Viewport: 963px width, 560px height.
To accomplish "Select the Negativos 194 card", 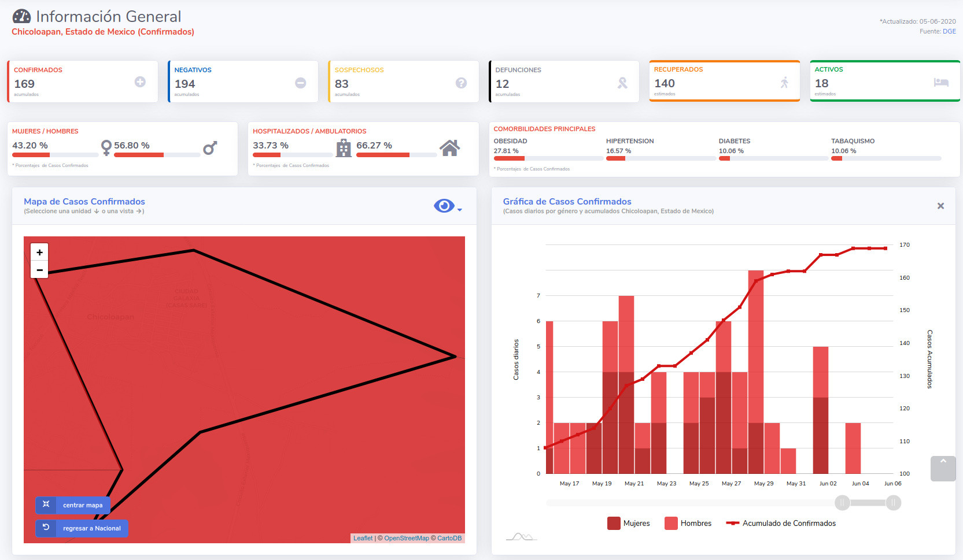I will 243,81.
